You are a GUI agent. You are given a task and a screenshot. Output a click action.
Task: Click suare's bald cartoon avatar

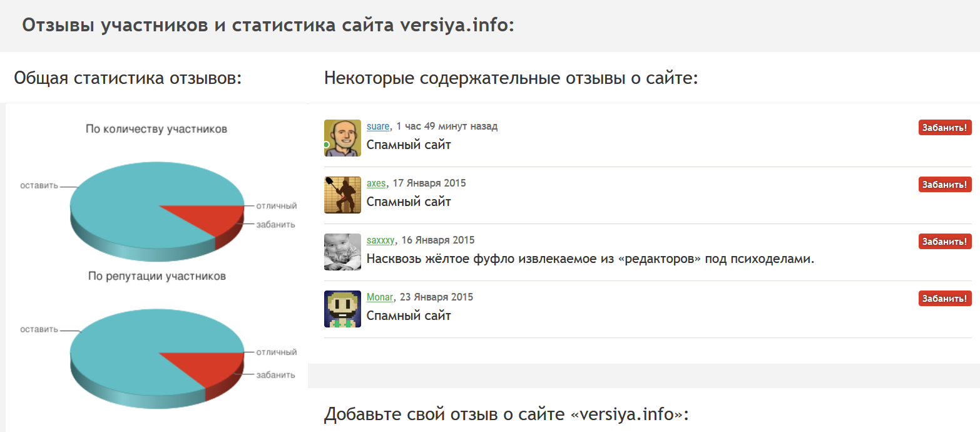click(342, 138)
